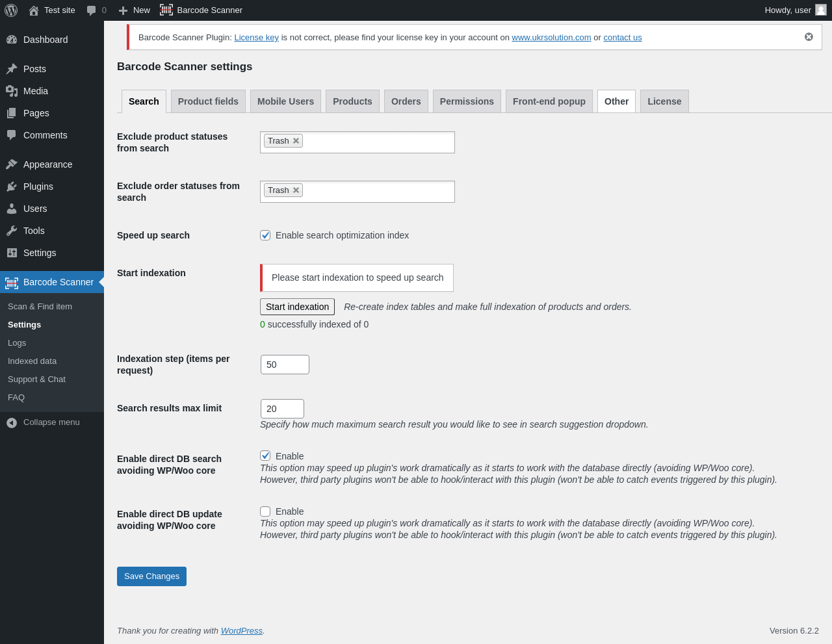
Task: Remove Trash tag from product statuses
Action: pos(296,141)
